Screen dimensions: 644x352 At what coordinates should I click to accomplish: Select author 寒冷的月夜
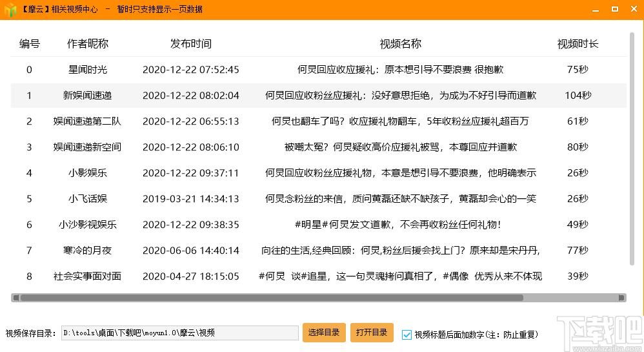click(88, 251)
